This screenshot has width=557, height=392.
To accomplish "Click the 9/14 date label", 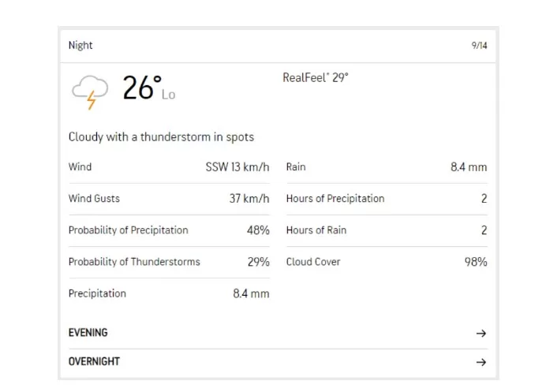I will (479, 46).
